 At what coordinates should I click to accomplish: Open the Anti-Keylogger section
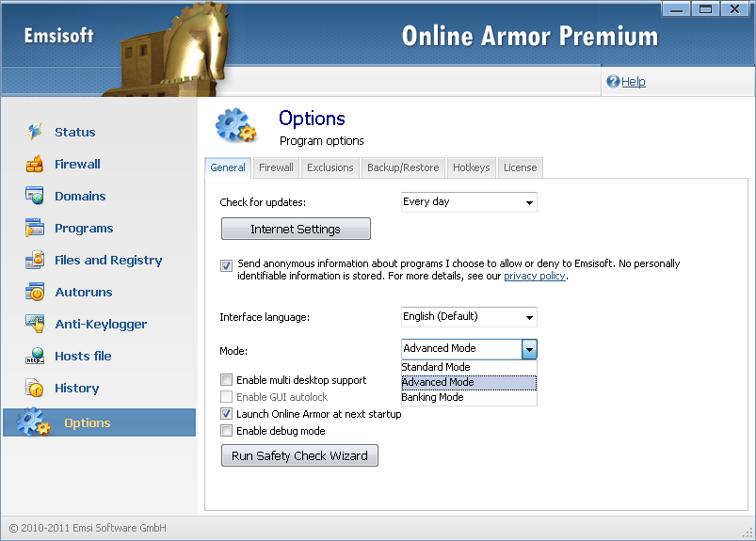pos(101,325)
